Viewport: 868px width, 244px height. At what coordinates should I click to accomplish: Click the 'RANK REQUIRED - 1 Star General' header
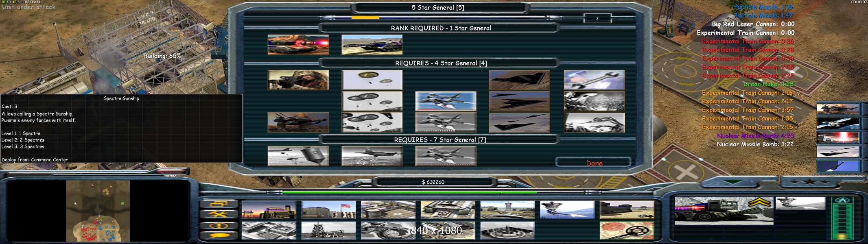coord(441,28)
